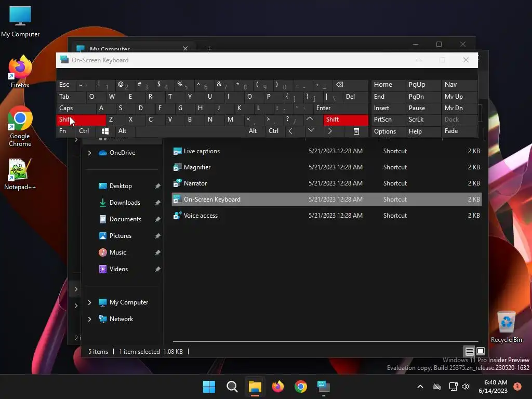The width and height of the screenshot is (532, 399).
Task: Select On-Screen Keyboard shortcut file row
Action: [x=326, y=199]
